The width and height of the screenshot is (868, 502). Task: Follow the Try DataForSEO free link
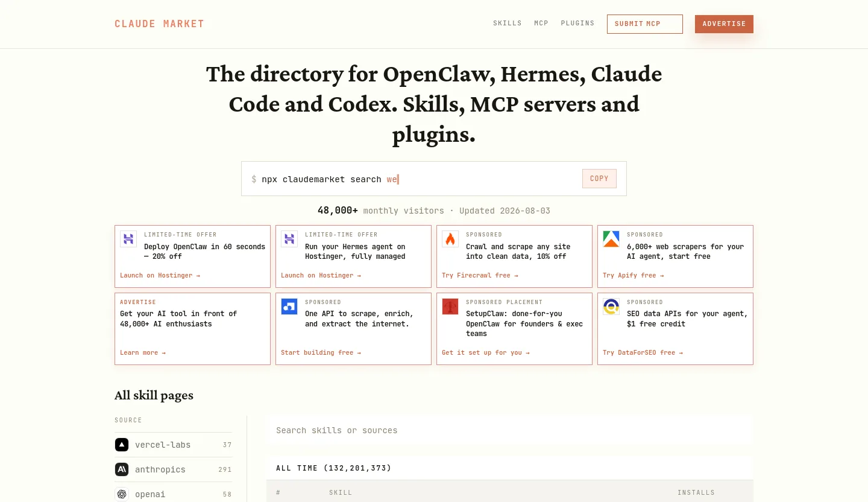(643, 353)
